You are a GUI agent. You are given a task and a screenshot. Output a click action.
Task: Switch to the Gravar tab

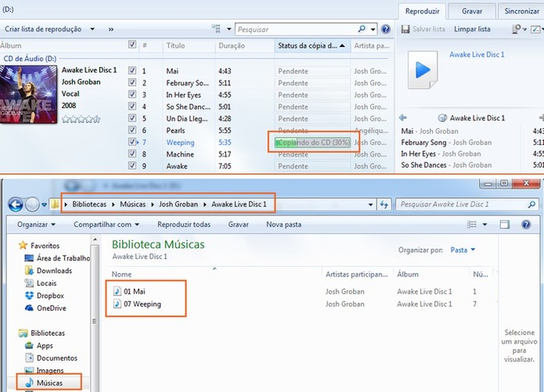pos(471,10)
